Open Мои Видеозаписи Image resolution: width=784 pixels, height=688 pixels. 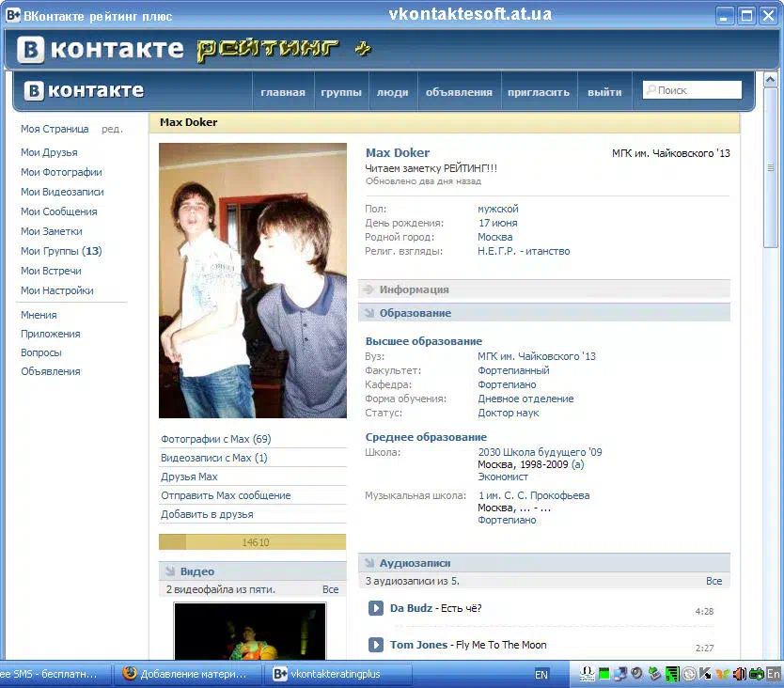(x=62, y=192)
